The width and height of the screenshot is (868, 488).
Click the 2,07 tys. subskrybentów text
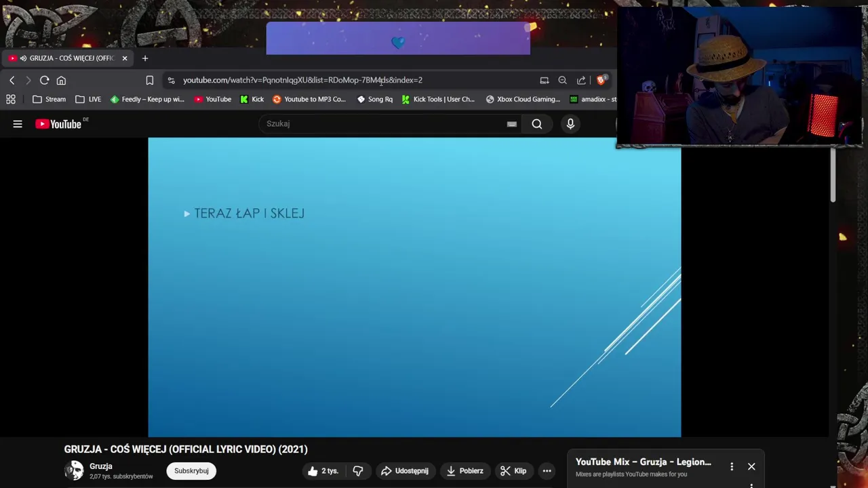point(121,476)
